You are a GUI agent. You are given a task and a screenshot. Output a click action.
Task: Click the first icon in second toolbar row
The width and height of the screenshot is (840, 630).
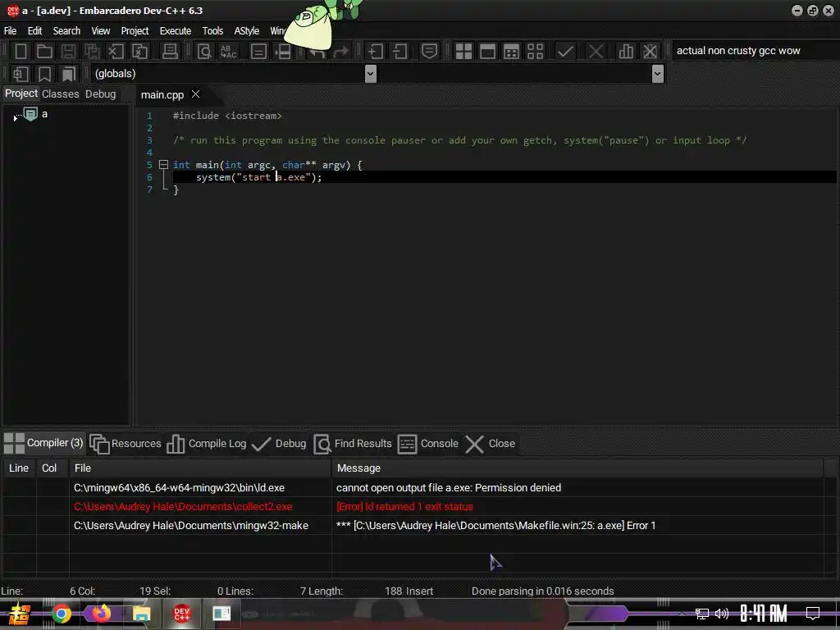point(21,74)
